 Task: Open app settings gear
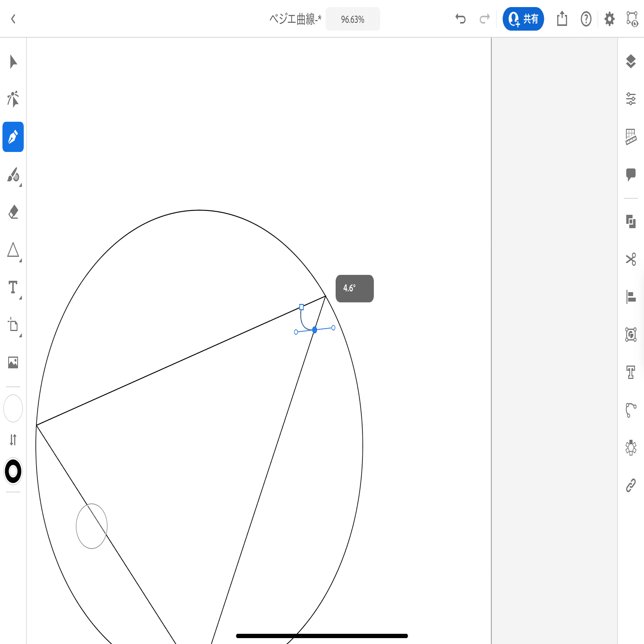pos(609,19)
